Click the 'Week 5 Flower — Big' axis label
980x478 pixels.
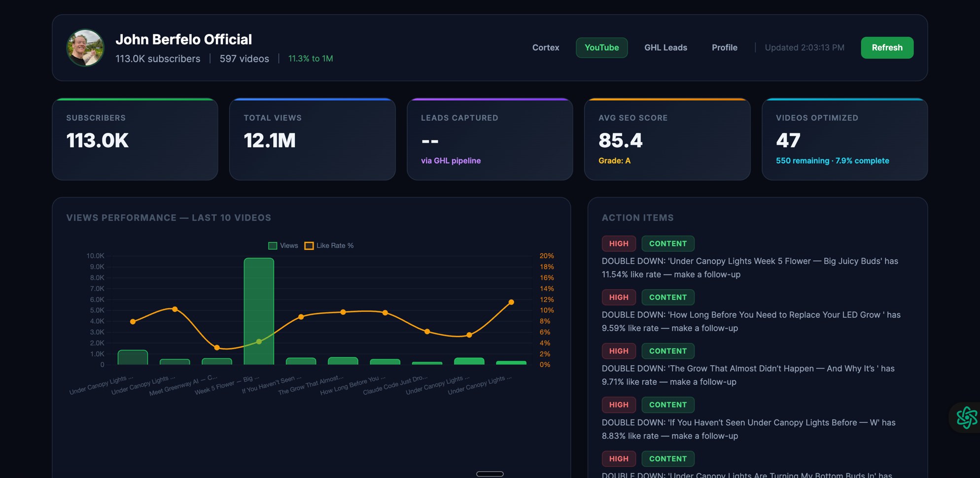(226, 385)
